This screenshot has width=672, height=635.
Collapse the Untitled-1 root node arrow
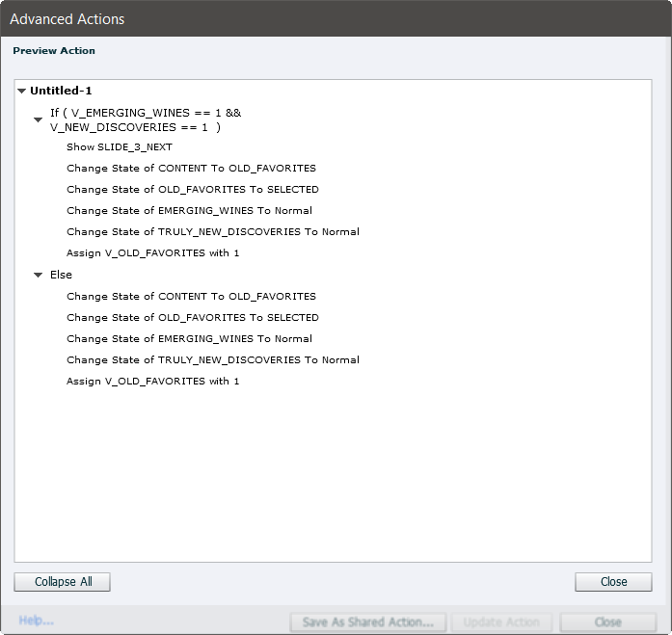pyautogui.click(x=22, y=92)
